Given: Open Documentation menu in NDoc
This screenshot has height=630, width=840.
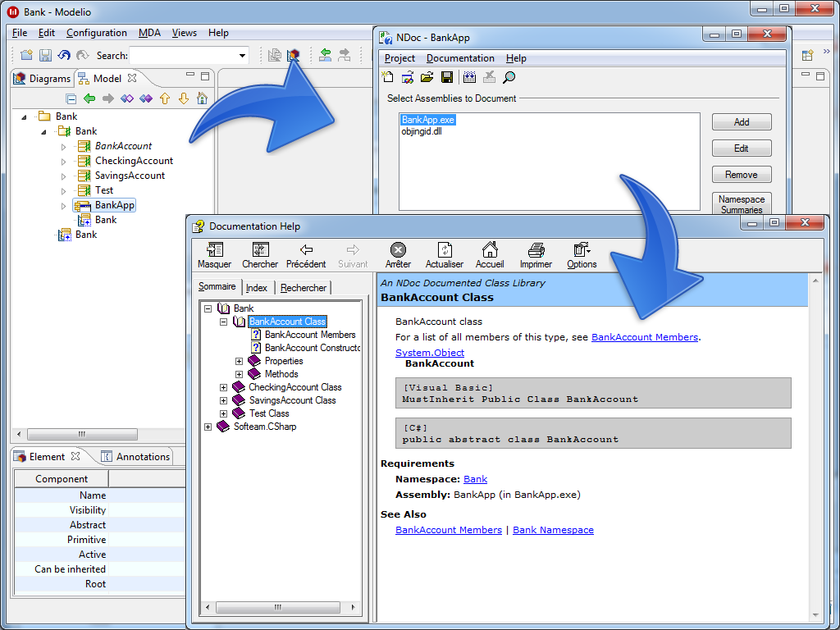Looking at the screenshot, I should (x=460, y=58).
